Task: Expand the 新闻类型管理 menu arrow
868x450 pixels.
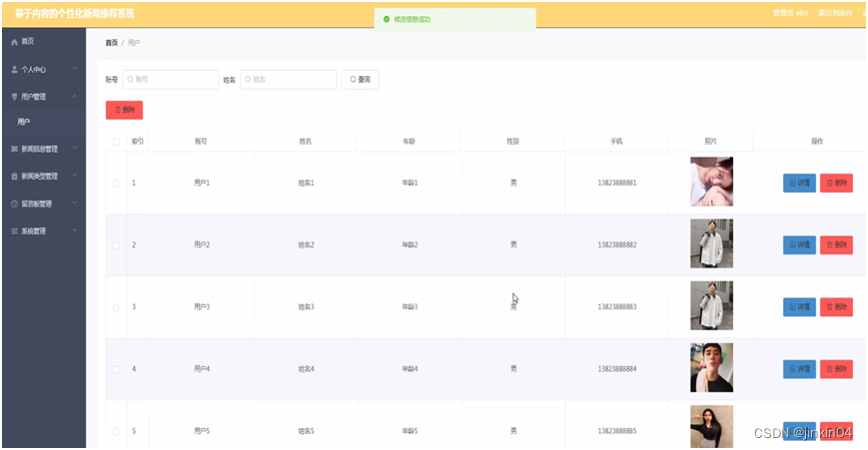Action: pyautogui.click(x=75, y=176)
